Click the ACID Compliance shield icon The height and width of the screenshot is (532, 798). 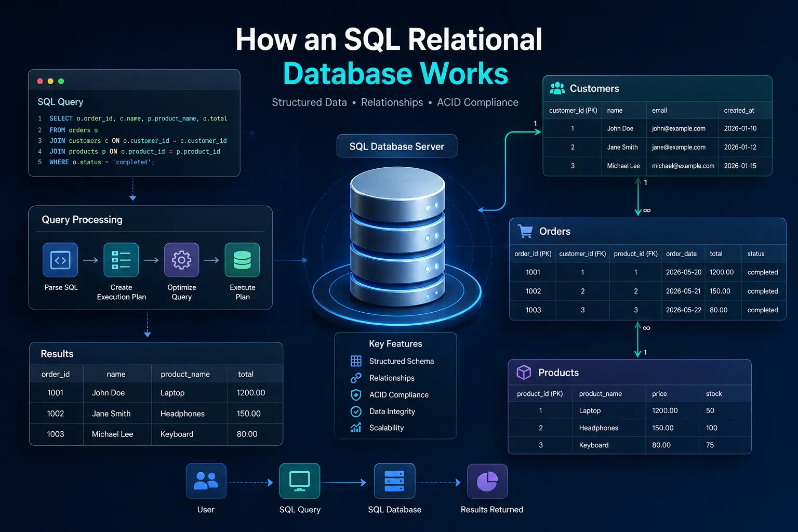[x=356, y=395]
